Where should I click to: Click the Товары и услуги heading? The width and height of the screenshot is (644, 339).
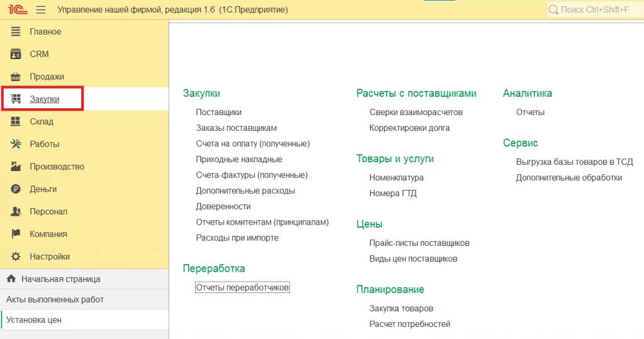tap(395, 158)
